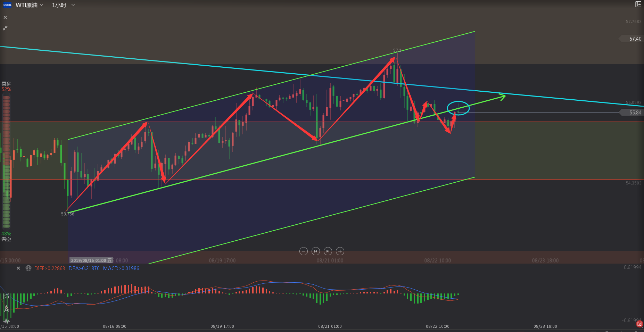The height and width of the screenshot is (332, 644).
Task: Open the chart type bar-chart icon
Action: 7,296
